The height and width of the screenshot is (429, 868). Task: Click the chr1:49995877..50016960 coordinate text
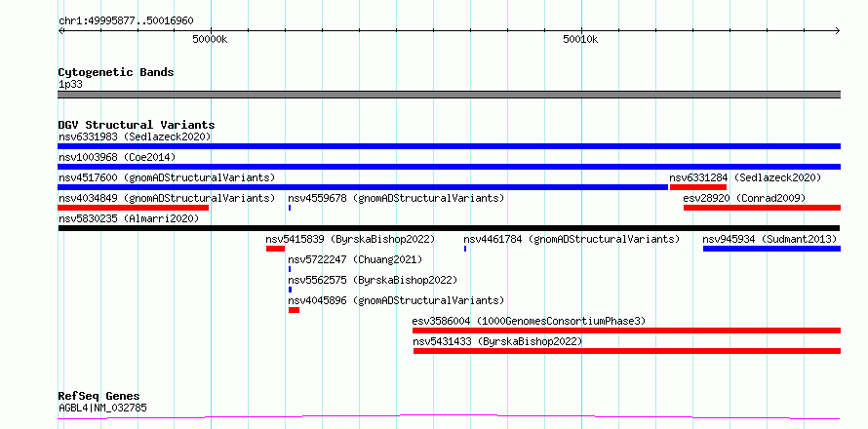pos(126,21)
